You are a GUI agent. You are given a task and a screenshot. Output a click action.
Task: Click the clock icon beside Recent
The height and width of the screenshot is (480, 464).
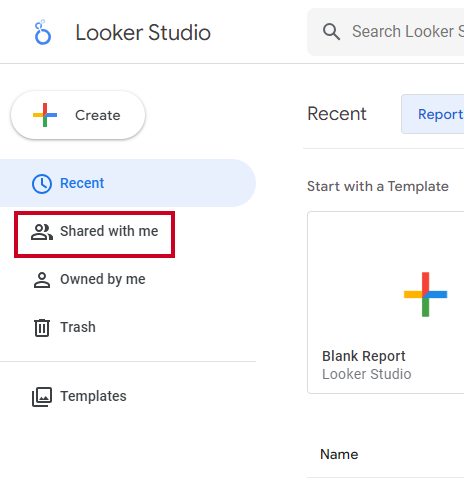coord(42,184)
